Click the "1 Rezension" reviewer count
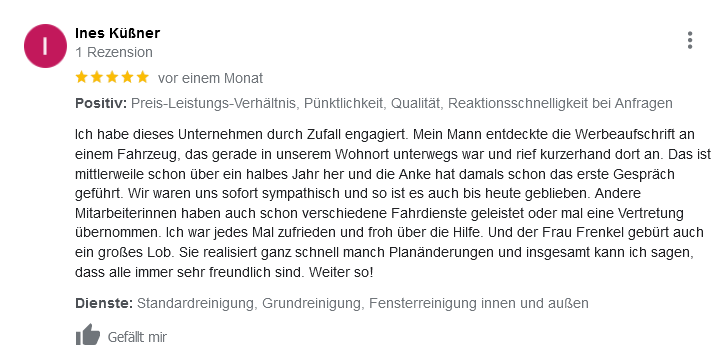Screen dimensions: 728x362 coord(114,52)
